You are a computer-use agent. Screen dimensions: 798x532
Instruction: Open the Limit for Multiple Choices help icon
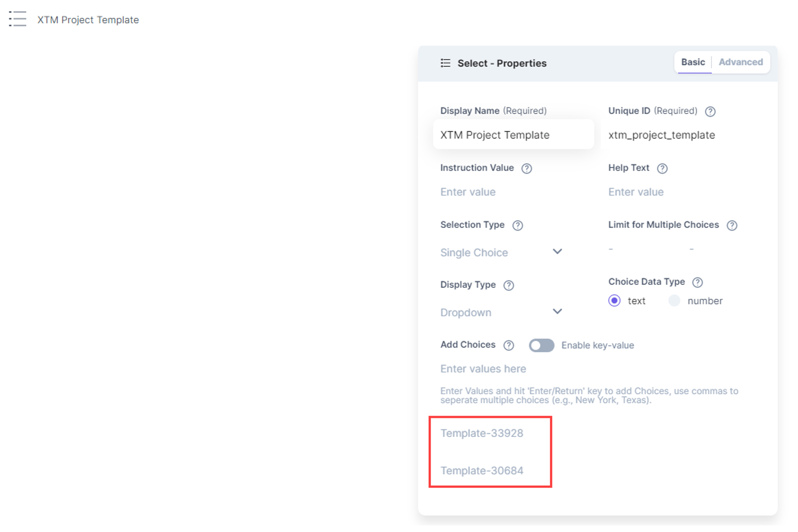732,226
